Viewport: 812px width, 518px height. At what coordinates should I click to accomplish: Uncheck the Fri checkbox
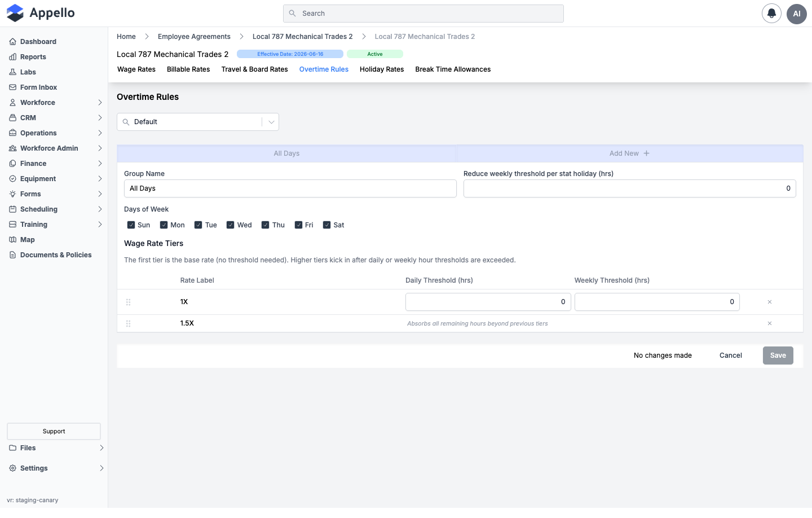298,225
